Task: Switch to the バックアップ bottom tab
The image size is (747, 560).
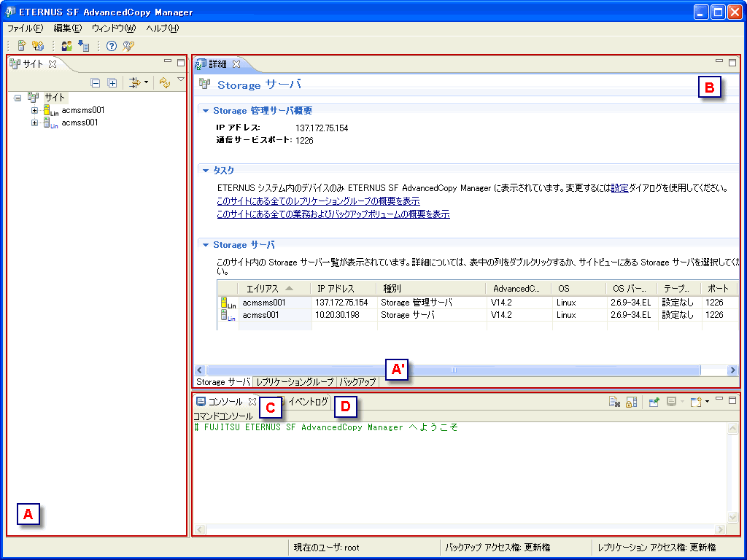Action: pos(357,382)
